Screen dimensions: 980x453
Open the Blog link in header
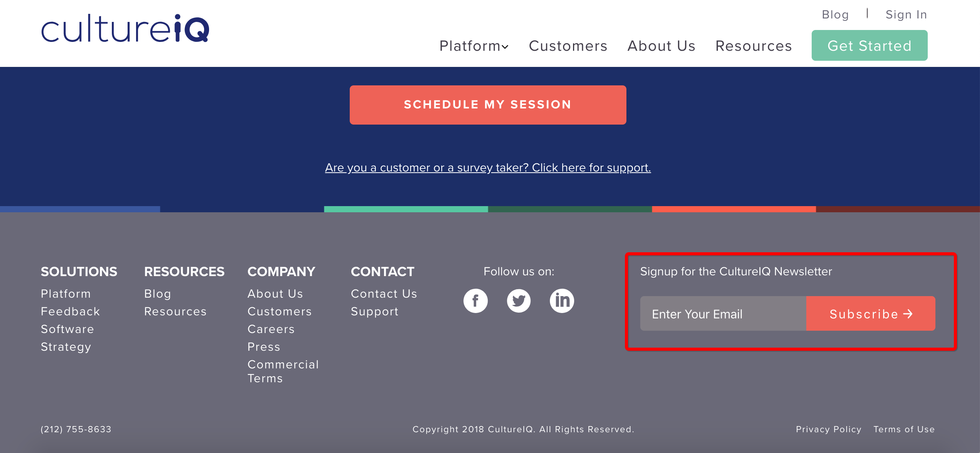coord(835,15)
